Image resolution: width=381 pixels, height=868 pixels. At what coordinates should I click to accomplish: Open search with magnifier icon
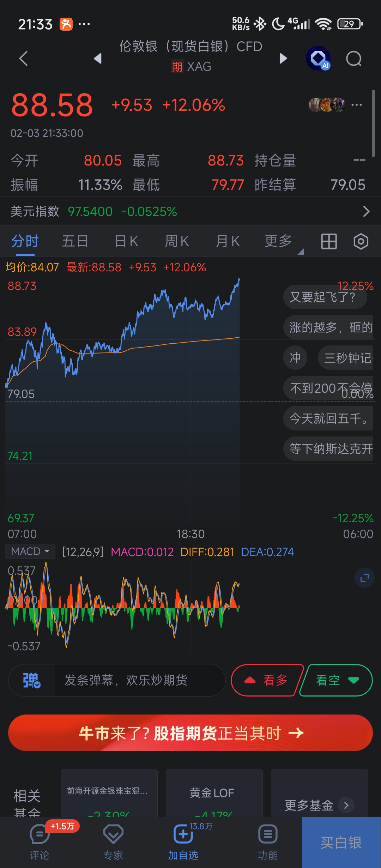[354, 59]
